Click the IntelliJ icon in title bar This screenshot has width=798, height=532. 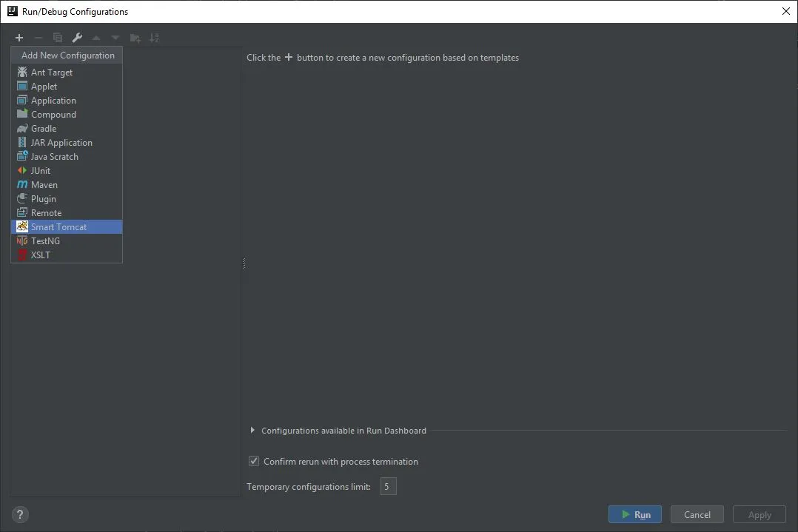(x=12, y=11)
